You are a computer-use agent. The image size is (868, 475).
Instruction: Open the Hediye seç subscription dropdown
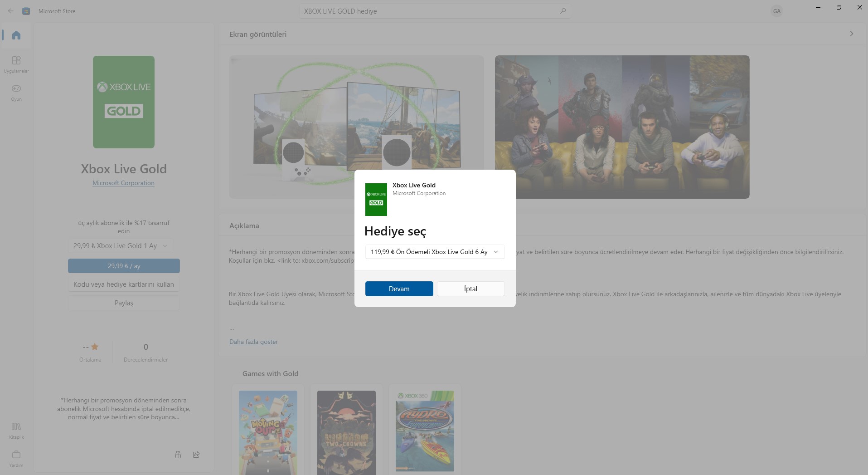tap(435, 252)
